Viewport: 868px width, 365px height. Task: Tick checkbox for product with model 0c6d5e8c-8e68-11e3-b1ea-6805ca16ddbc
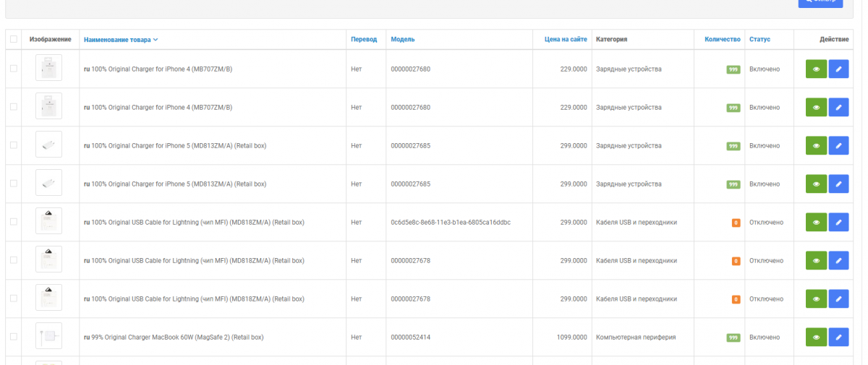14,222
